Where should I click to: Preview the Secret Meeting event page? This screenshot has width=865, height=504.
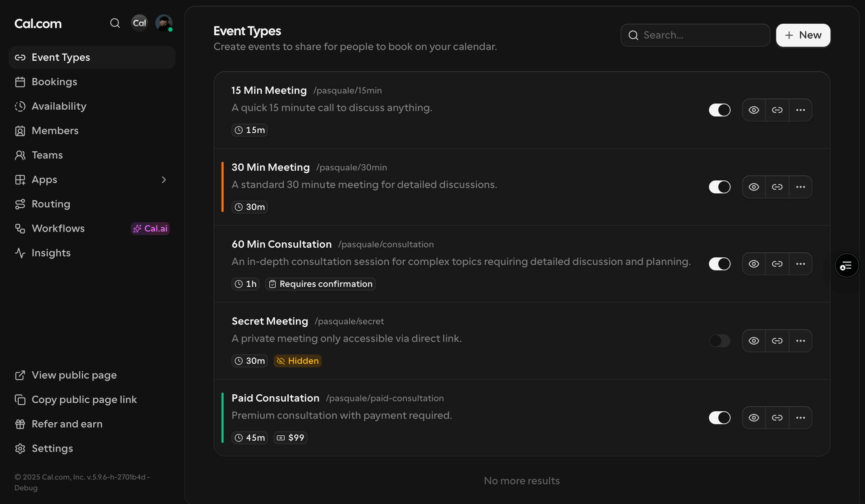click(x=754, y=341)
